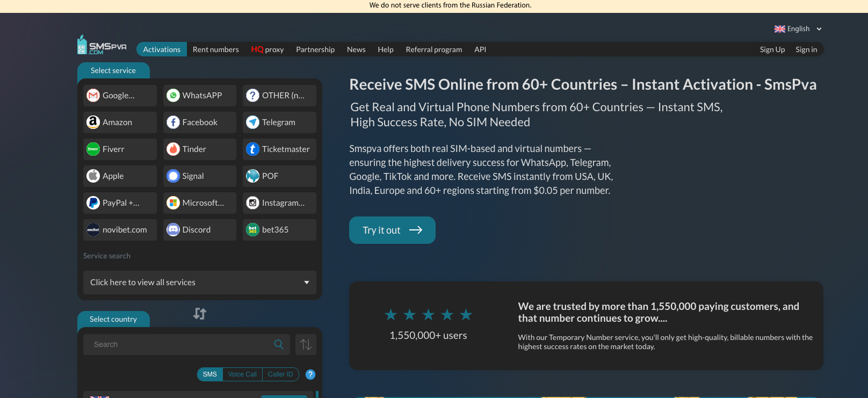Open Partnership menu item
Screen dimensions: 868x398
pos(315,49)
